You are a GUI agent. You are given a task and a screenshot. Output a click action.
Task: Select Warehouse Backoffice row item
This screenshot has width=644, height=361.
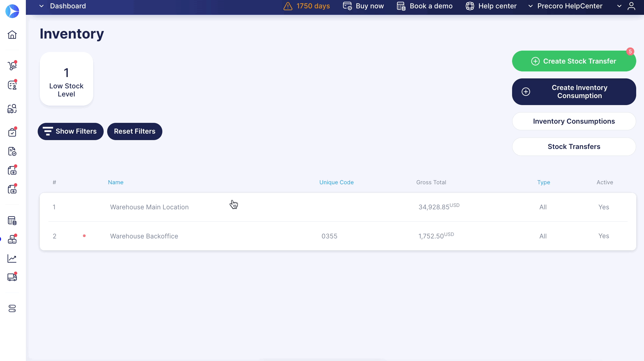click(144, 236)
